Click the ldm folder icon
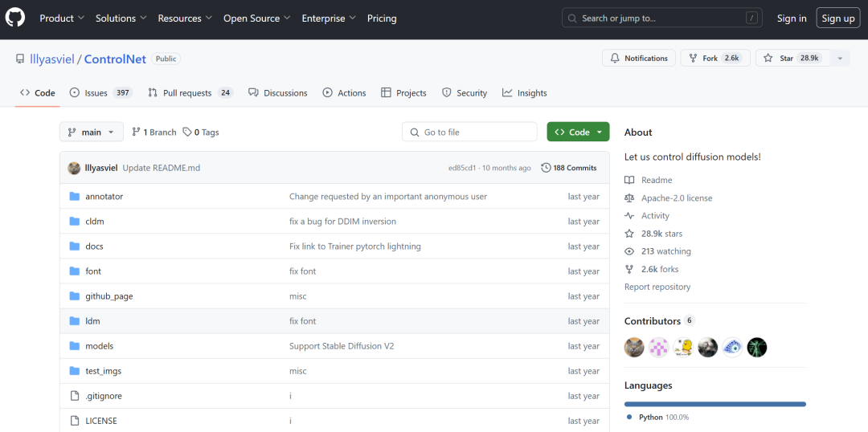Viewport: 868px width, 432px height. [x=75, y=321]
